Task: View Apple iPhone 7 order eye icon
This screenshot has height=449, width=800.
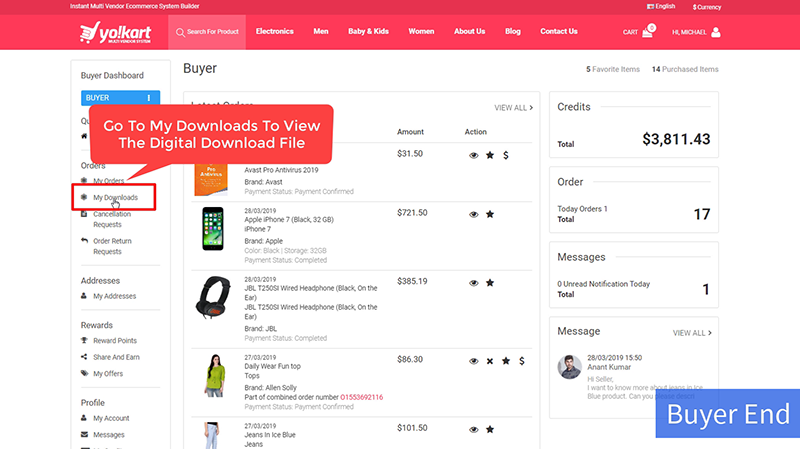Action: pyautogui.click(x=473, y=214)
